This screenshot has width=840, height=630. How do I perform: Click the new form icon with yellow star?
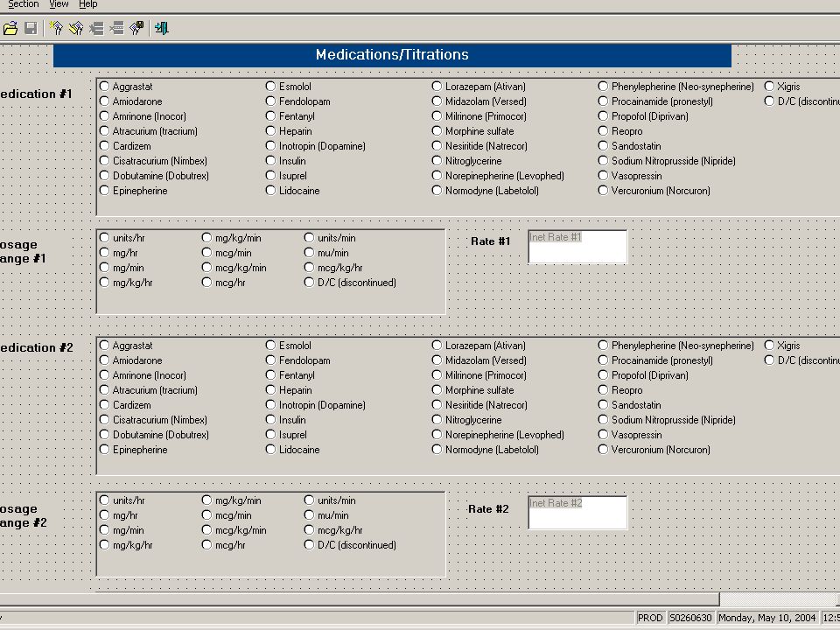coord(56,28)
